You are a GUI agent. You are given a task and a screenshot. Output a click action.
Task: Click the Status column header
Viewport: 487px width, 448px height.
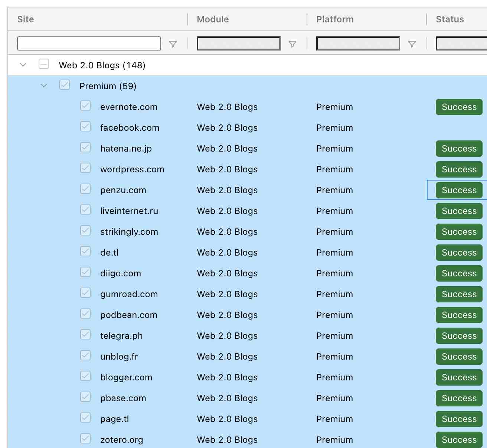point(450,19)
